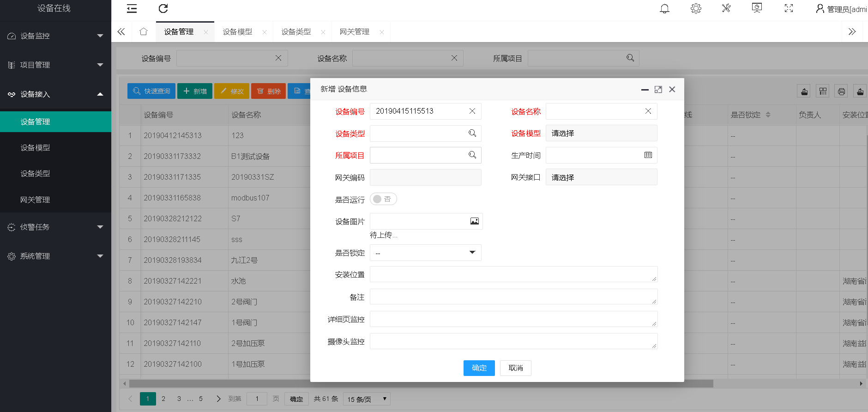Go to the home tab icon
The image size is (868, 412).
pyautogui.click(x=144, y=31)
